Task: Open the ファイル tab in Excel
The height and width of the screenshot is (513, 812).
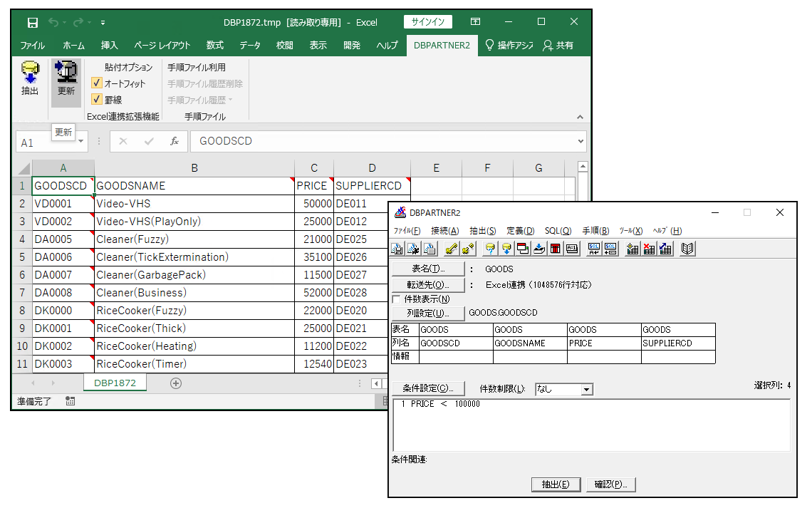Action: (33, 46)
